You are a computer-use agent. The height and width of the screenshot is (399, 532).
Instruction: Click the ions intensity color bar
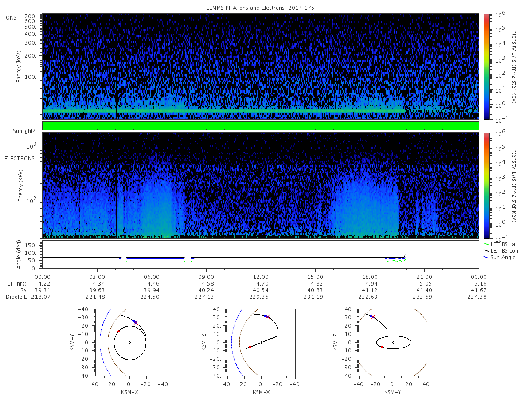click(486, 66)
